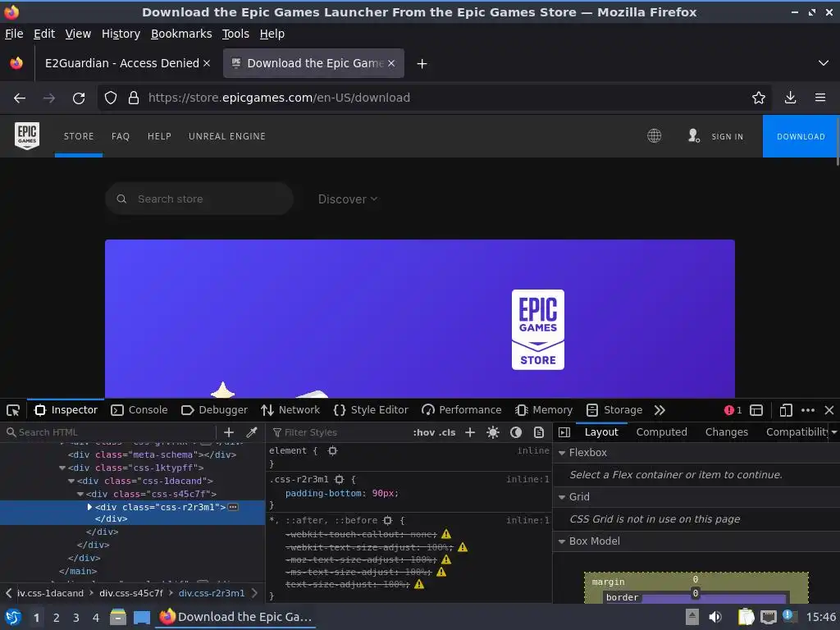Show more DevTools tabs via chevron
The height and width of the screenshot is (630, 840).
[x=660, y=410]
